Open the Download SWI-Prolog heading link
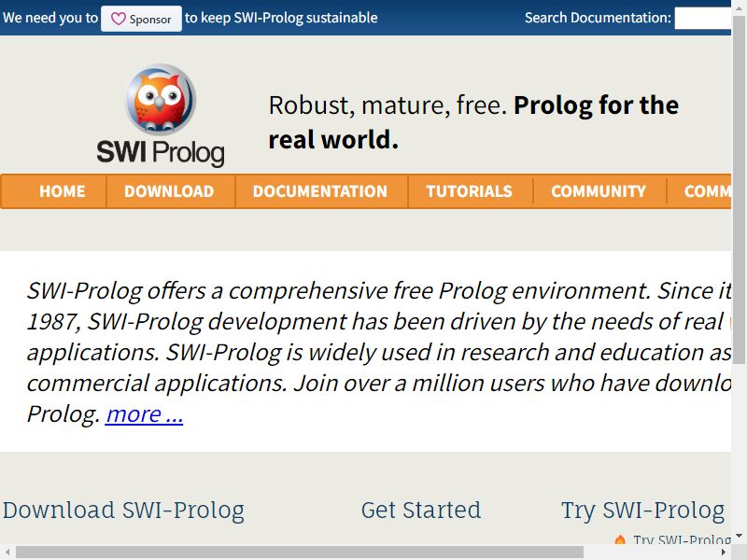 (x=123, y=510)
